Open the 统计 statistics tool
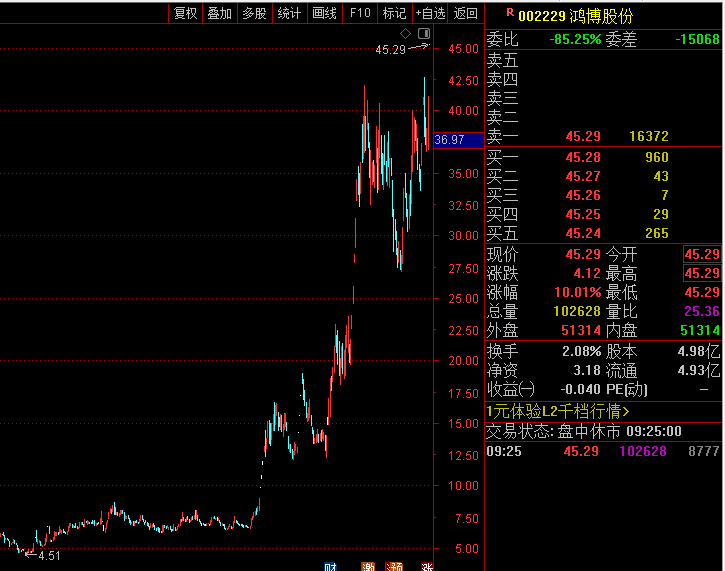This screenshot has width=725, height=571. click(289, 13)
